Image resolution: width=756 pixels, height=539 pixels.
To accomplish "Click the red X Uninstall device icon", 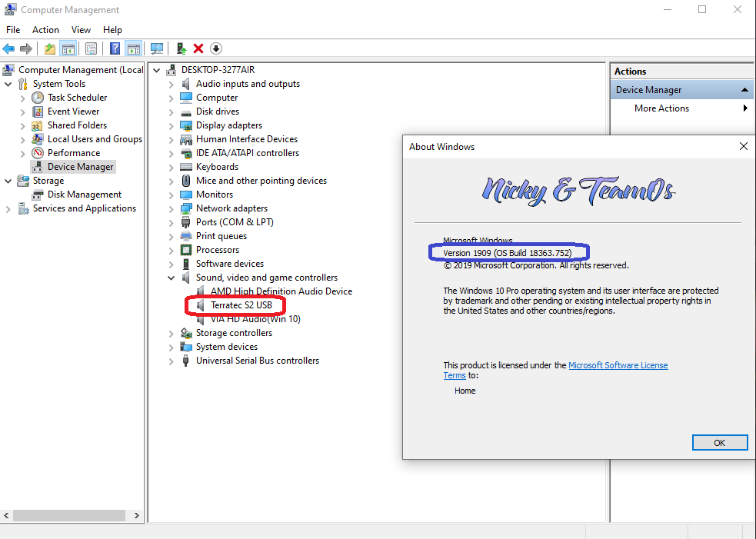I will tap(198, 48).
